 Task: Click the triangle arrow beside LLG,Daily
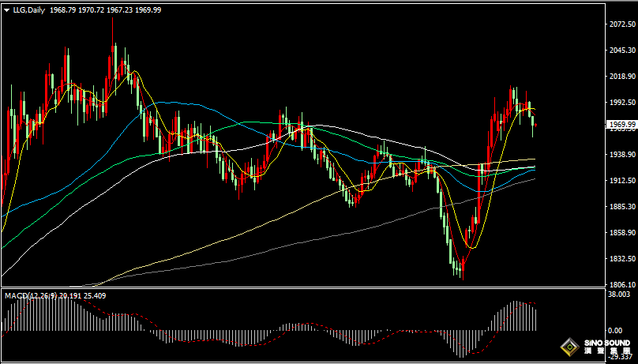(6, 9)
